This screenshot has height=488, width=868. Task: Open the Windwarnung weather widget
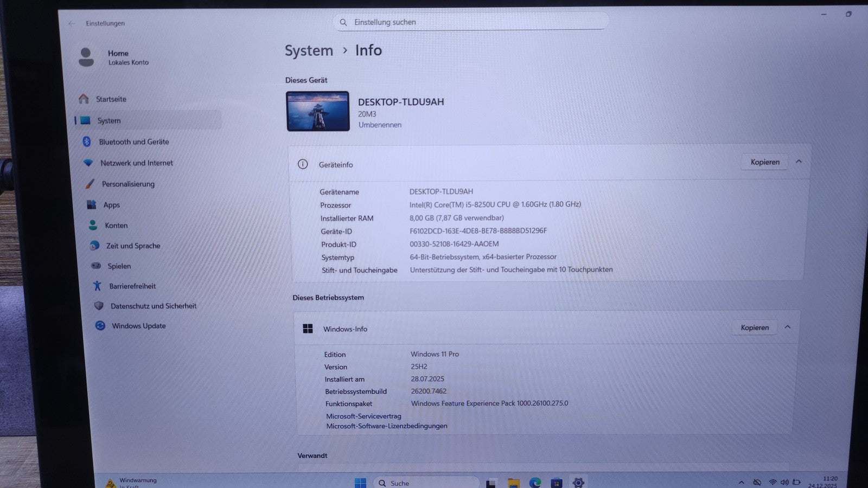132,483
